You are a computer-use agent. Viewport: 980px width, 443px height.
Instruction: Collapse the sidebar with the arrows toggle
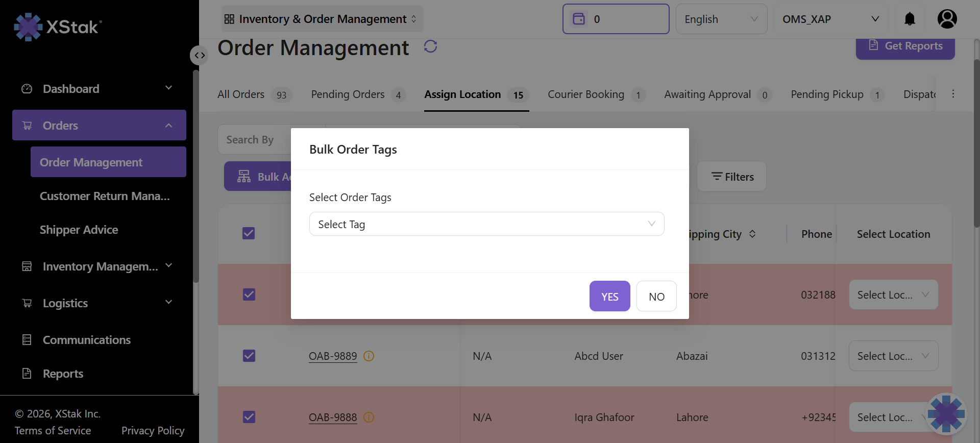point(199,55)
